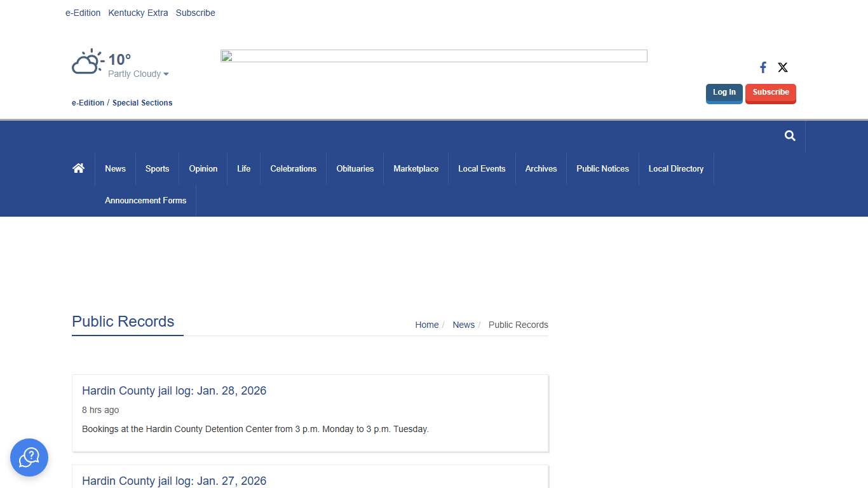This screenshot has height=488, width=868.
Task: Click the home icon in navigation bar
Action: pos(79,168)
